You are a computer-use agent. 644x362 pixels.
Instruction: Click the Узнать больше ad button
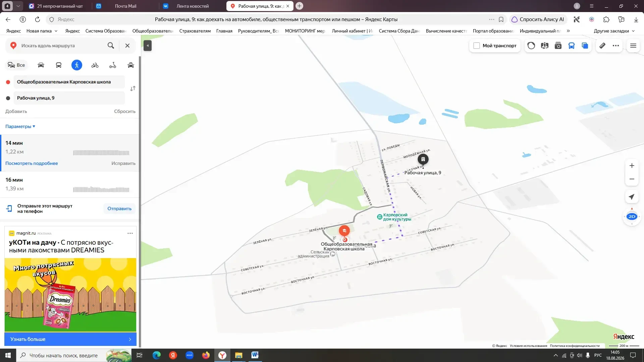(x=70, y=339)
